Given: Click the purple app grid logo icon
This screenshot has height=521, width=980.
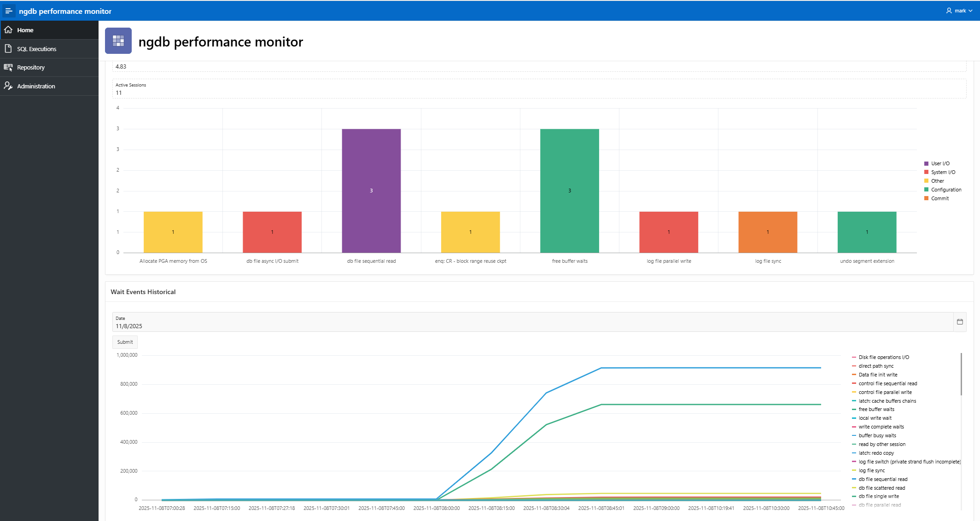Looking at the screenshot, I should point(118,41).
